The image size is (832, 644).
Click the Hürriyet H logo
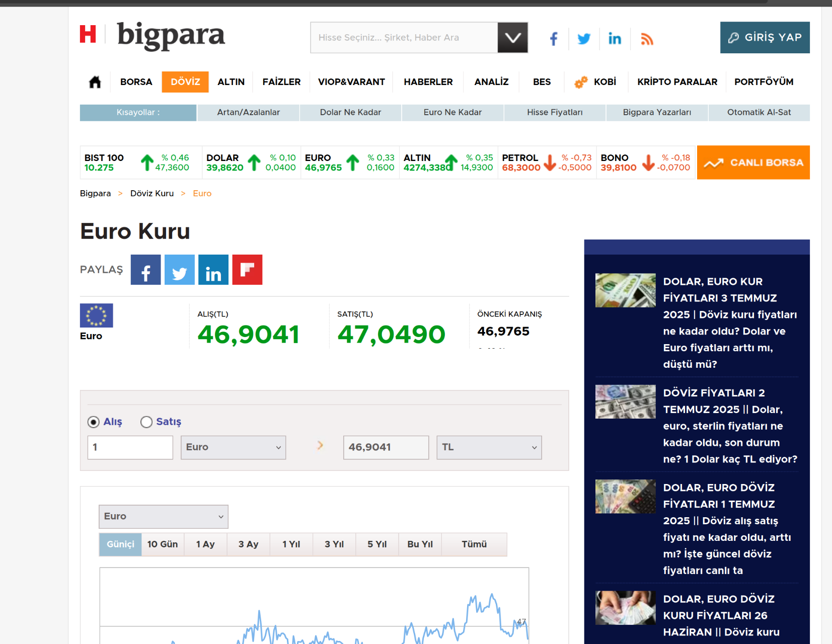pos(88,34)
